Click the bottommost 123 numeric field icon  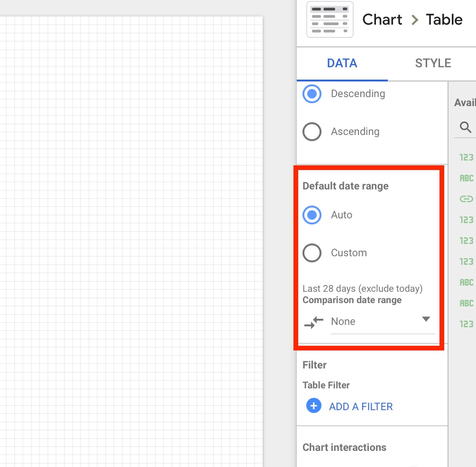point(467,324)
